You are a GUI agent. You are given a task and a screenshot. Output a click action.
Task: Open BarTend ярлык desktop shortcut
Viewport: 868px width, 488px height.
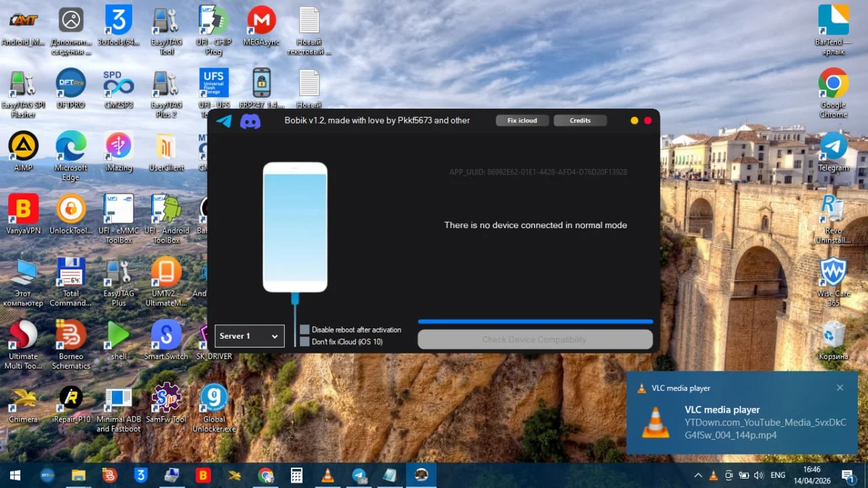click(x=833, y=30)
